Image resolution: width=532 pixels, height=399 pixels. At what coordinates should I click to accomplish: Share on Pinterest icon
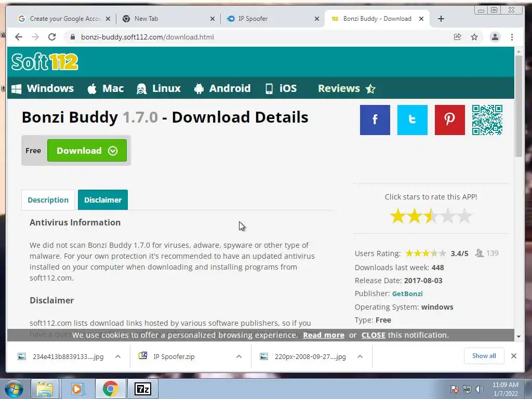[x=449, y=120]
